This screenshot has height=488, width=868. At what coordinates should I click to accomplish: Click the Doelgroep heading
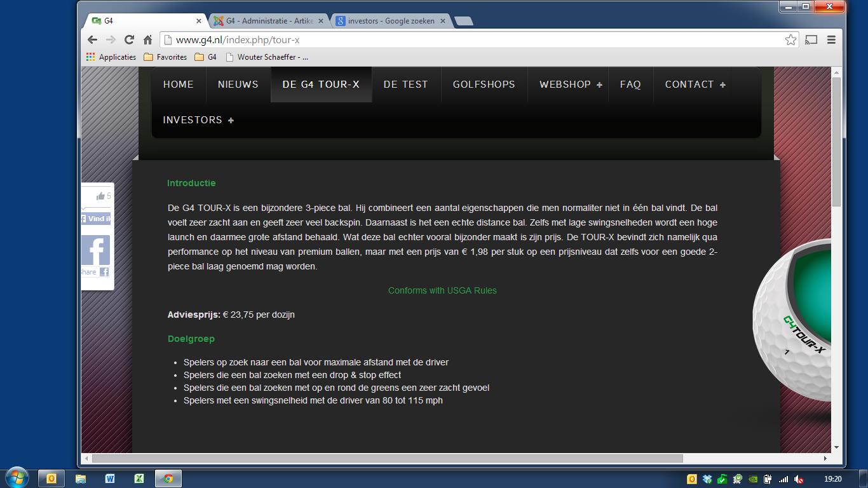pyautogui.click(x=191, y=339)
